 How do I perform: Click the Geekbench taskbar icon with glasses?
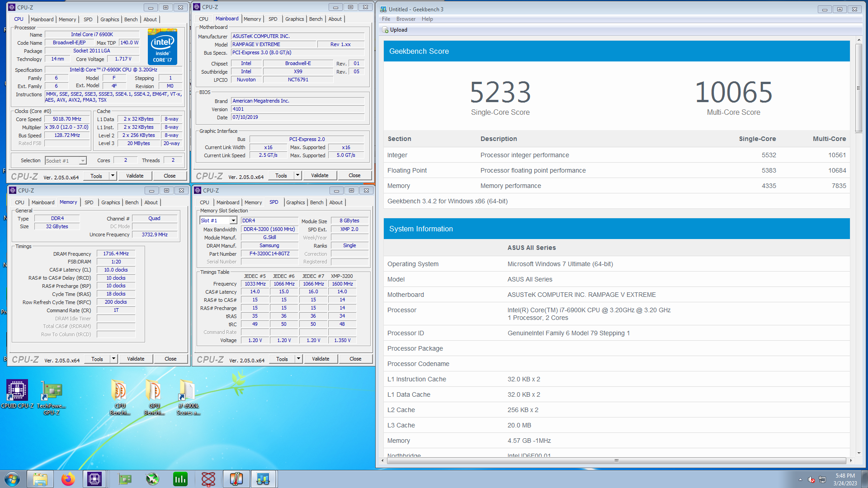tap(263, 479)
